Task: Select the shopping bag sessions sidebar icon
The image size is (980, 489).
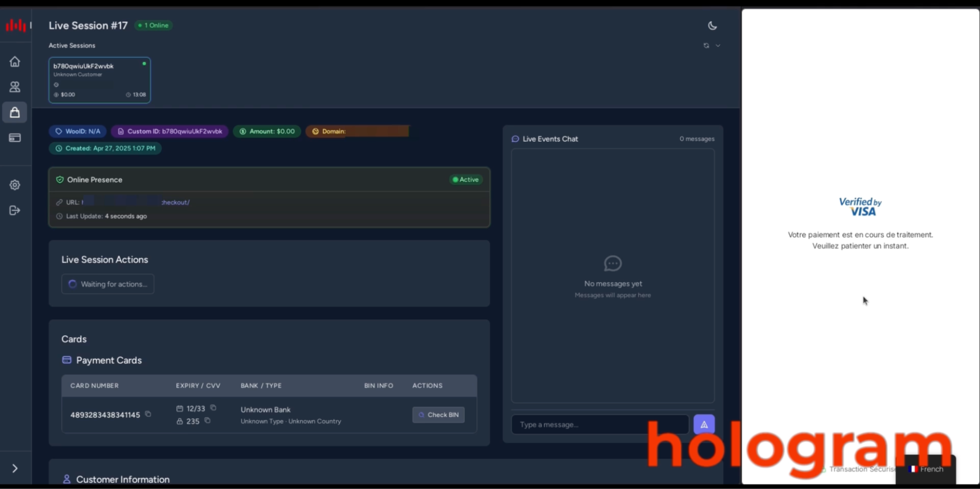Action: (x=15, y=112)
